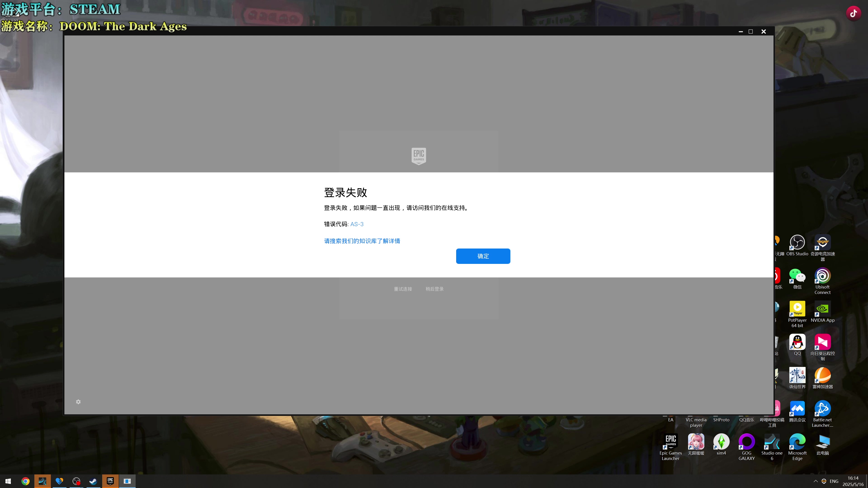Click the VLC media player desktop label
The width and height of the screenshot is (868, 488).
(x=696, y=422)
